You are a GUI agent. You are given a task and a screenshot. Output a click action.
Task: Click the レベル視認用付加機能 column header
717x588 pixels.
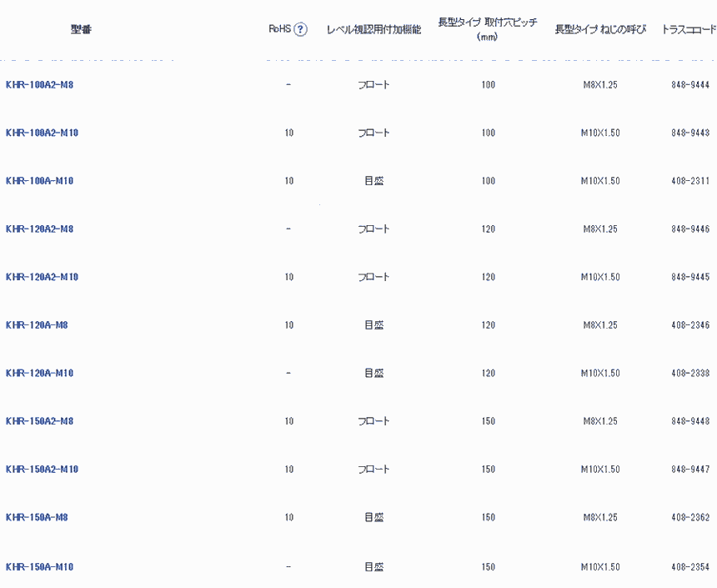coord(374,29)
